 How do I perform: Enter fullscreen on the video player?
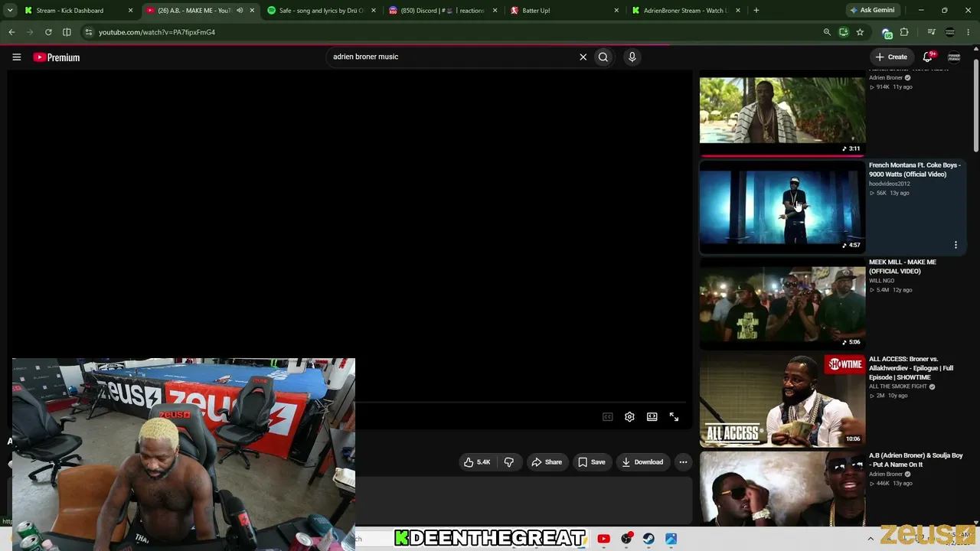point(674,417)
